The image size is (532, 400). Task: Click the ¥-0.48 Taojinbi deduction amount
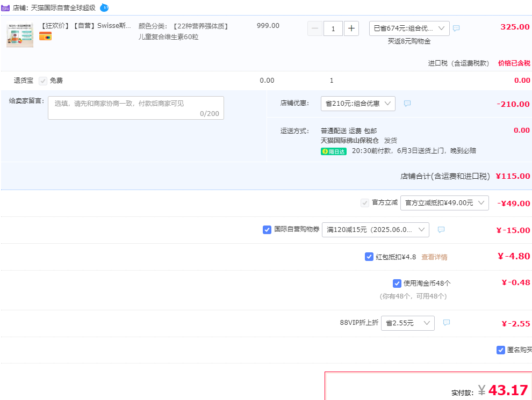click(516, 283)
